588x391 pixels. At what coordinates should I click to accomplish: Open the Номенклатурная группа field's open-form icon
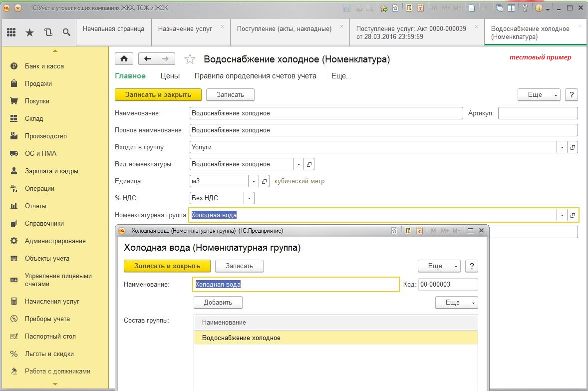tap(573, 215)
